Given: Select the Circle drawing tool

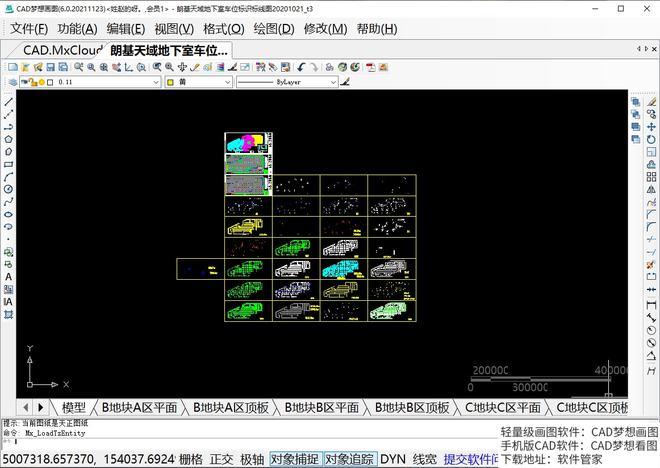Looking at the screenshot, I should 8,189.
